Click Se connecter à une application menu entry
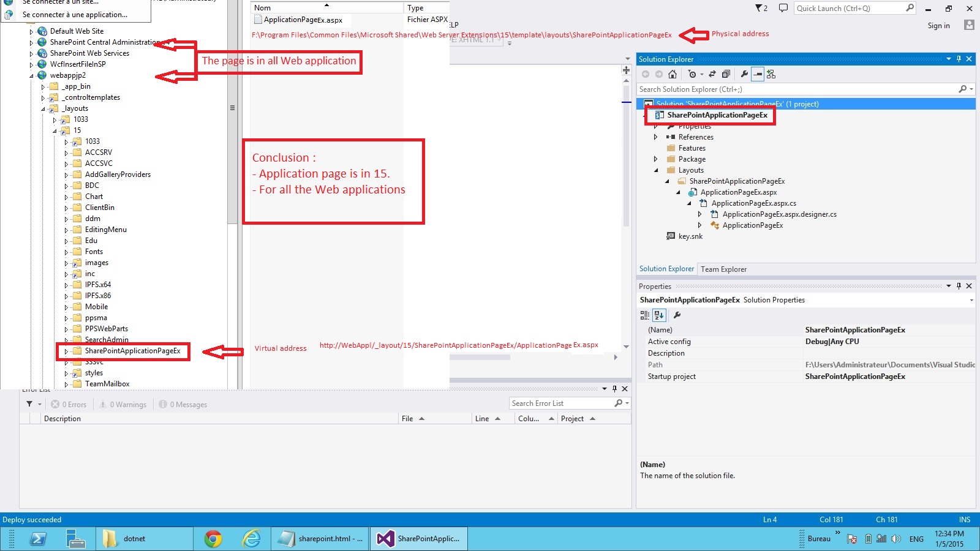 point(75,15)
